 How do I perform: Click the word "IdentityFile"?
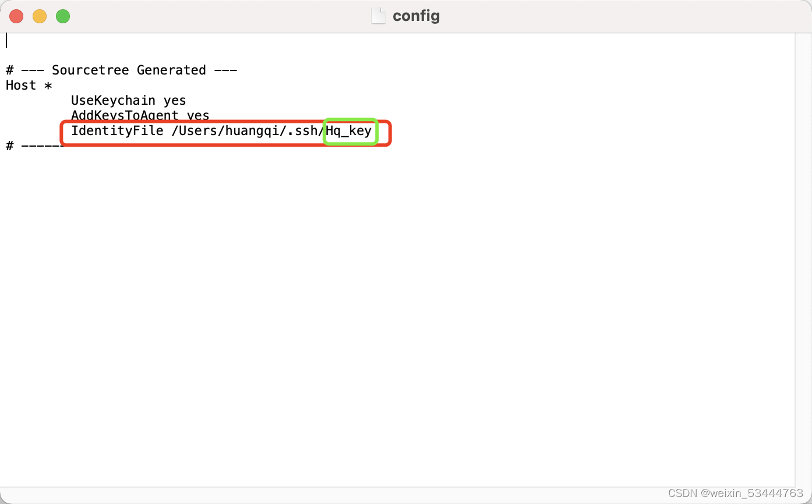pyautogui.click(x=117, y=130)
